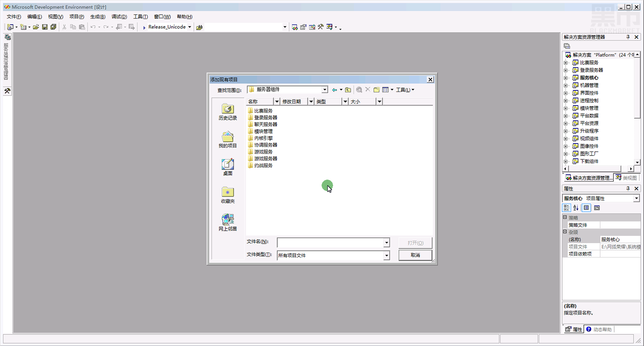
Task: Open 我的项目 in the places bar
Action: [228, 140]
